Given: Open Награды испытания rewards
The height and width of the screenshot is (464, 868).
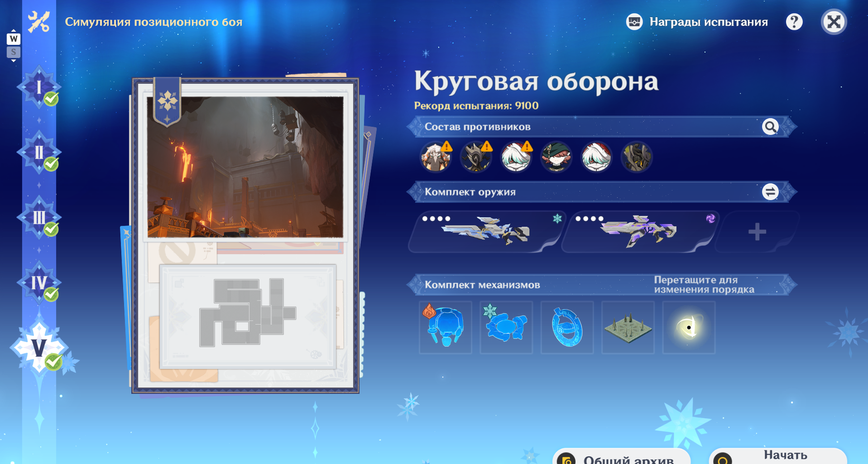Looking at the screenshot, I should click(697, 22).
